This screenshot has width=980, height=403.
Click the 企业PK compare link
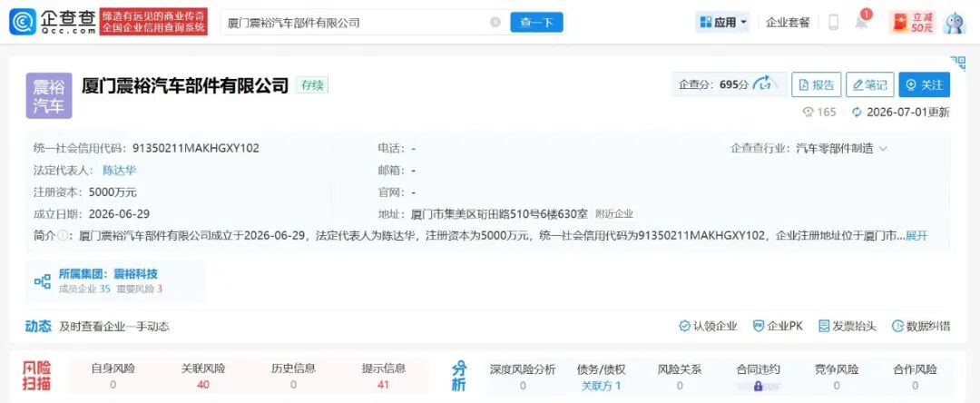tap(778, 326)
